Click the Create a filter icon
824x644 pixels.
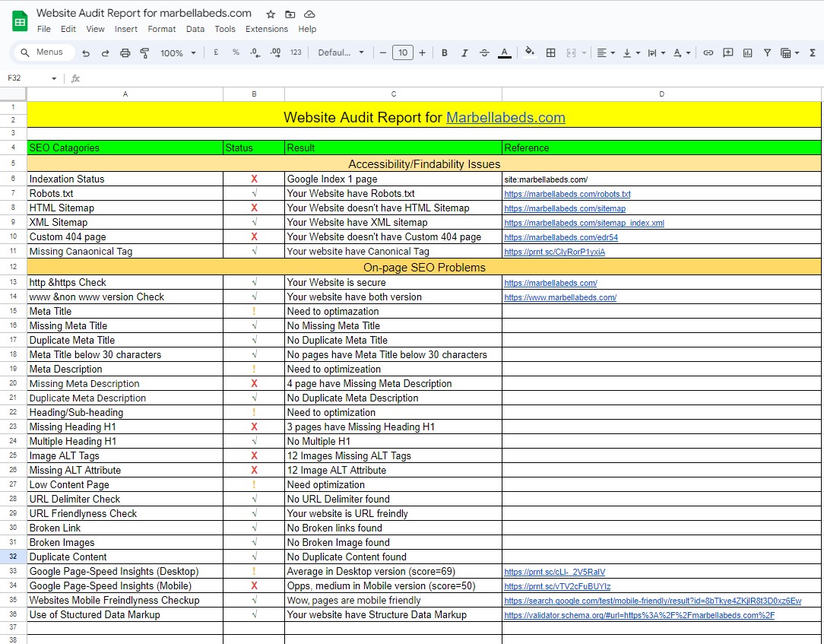[x=768, y=53]
